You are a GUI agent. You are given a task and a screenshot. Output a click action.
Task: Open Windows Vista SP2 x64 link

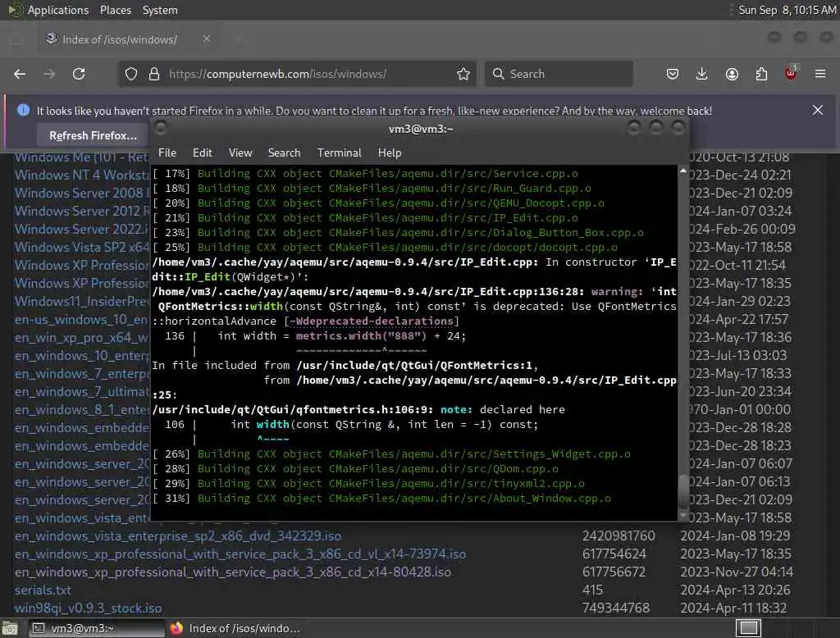click(82, 247)
